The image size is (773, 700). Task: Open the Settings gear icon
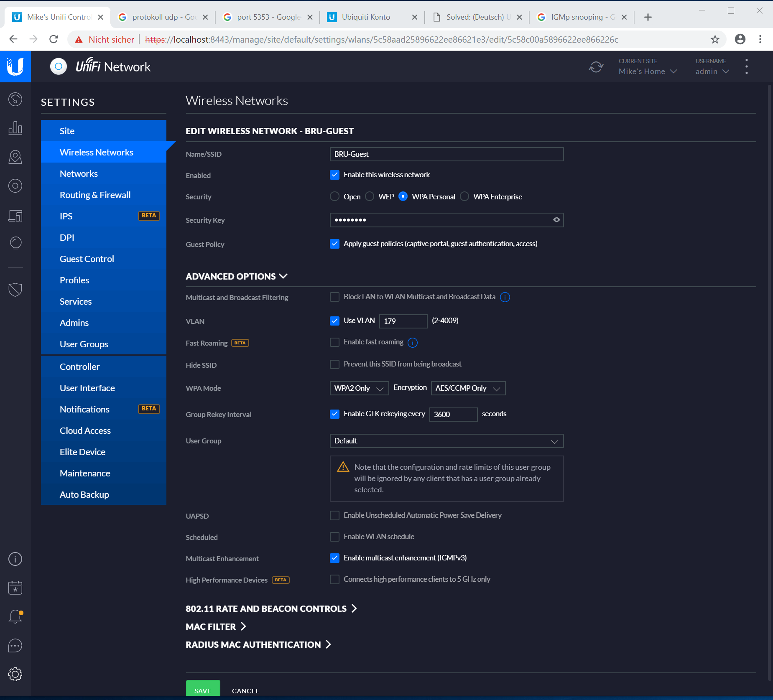click(15, 674)
